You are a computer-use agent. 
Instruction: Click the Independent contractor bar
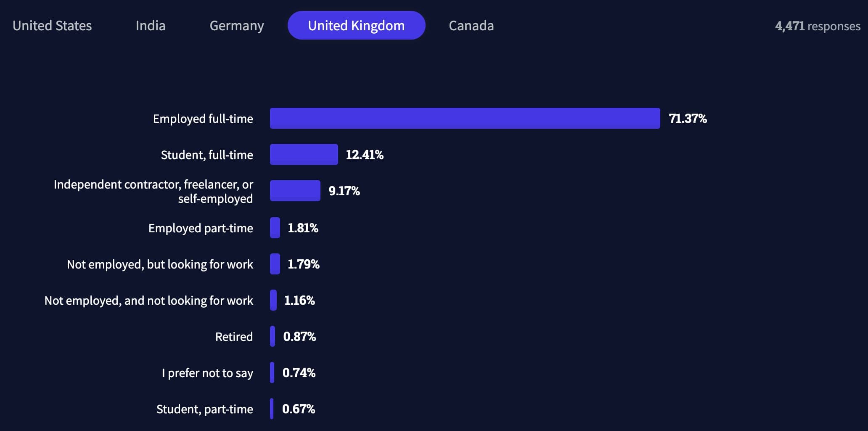295,191
